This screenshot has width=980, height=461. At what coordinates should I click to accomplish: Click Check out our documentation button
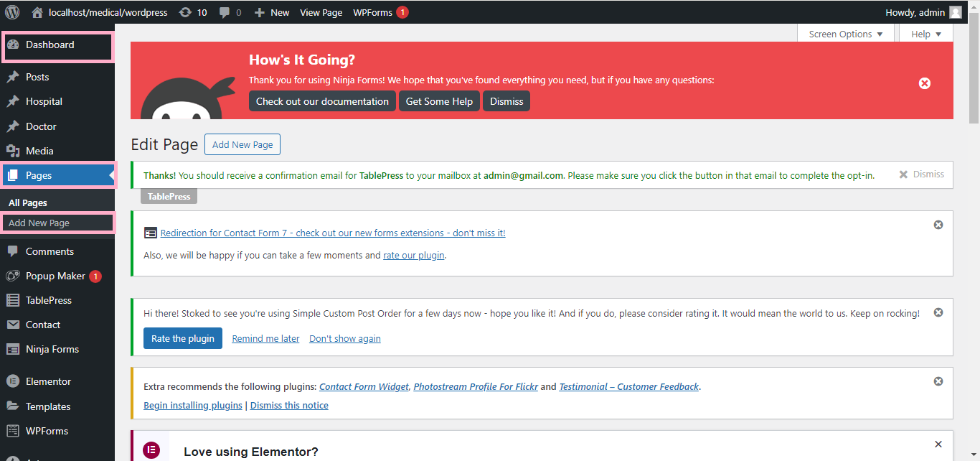pyautogui.click(x=322, y=101)
